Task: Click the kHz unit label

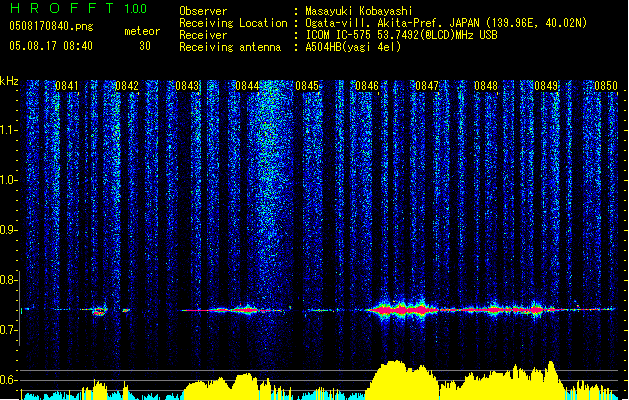Action: click(x=9, y=81)
